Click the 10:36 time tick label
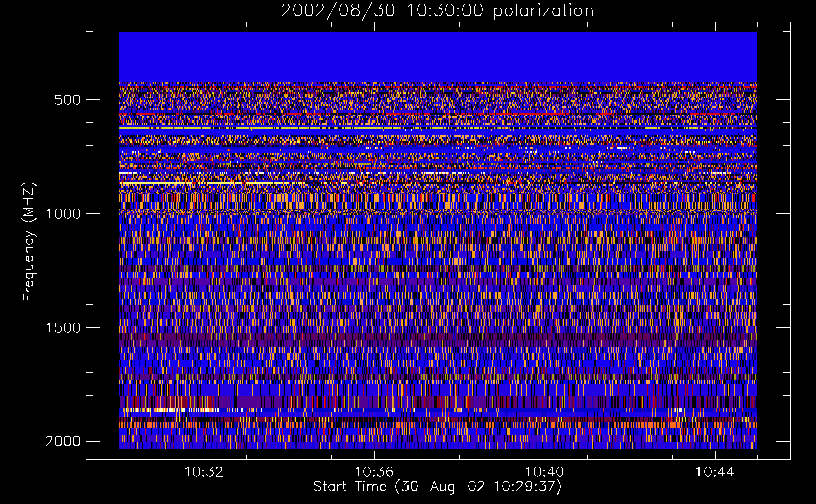Viewport: 816px width, 504px height. pos(374,472)
